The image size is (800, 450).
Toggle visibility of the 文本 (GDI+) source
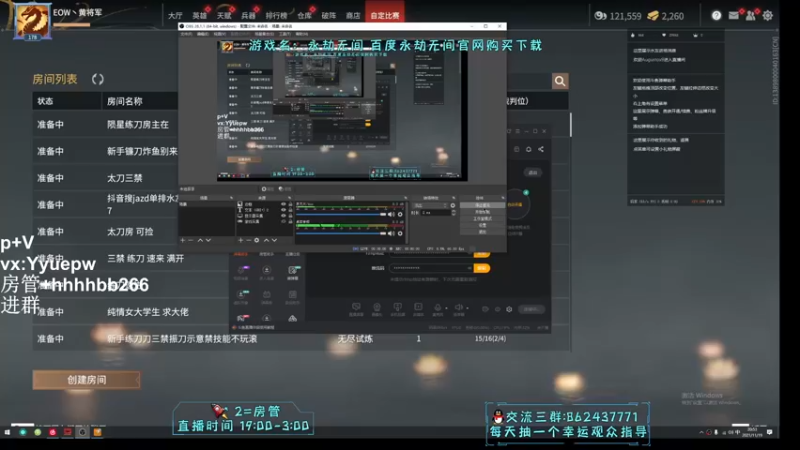(284, 210)
